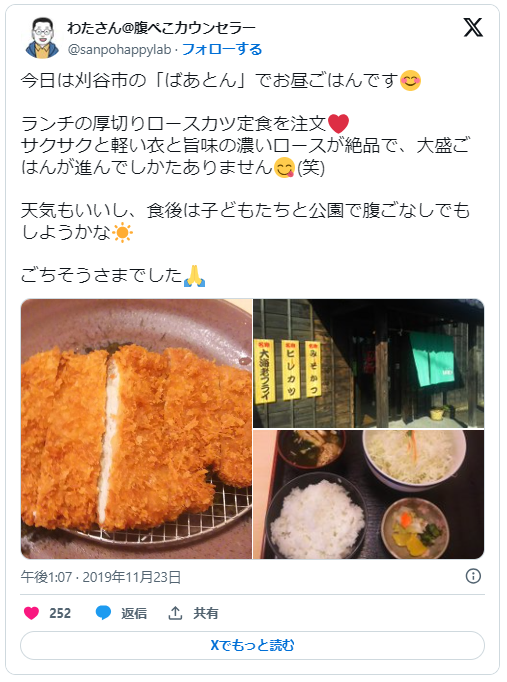Open the large tonkatsu cutlet photo
The height and width of the screenshot is (682, 507).
click(137, 429)
